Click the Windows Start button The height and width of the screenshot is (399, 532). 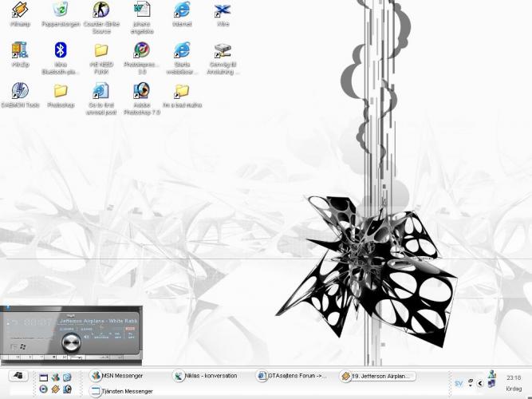click(17, 376)
